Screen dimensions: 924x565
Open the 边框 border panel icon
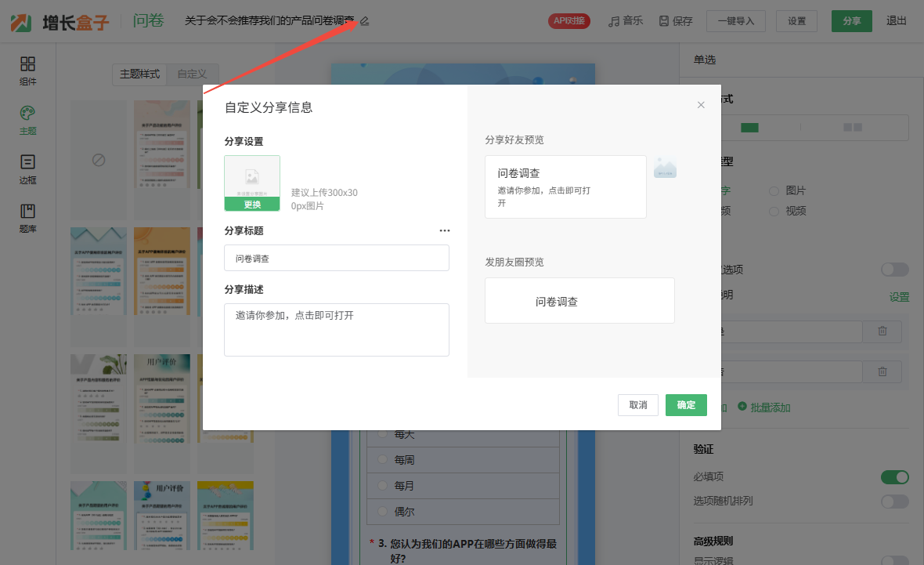click(x=27, y=162)
